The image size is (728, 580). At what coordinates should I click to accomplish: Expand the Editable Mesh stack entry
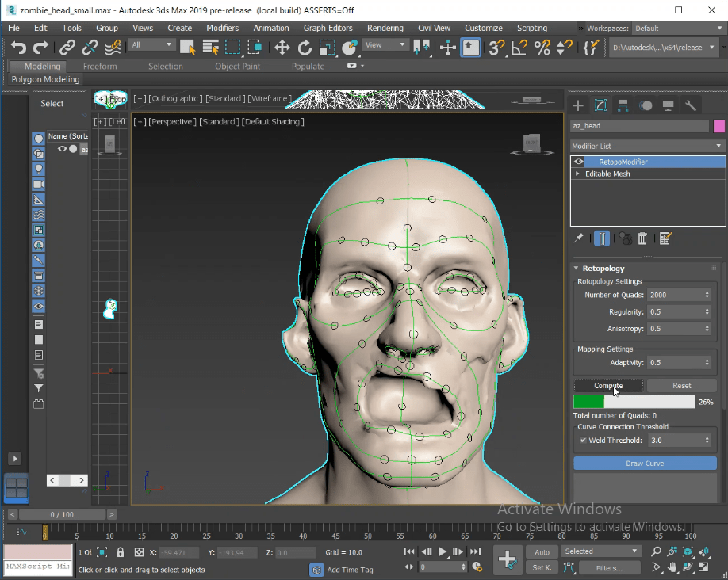[x=577, y=174]
